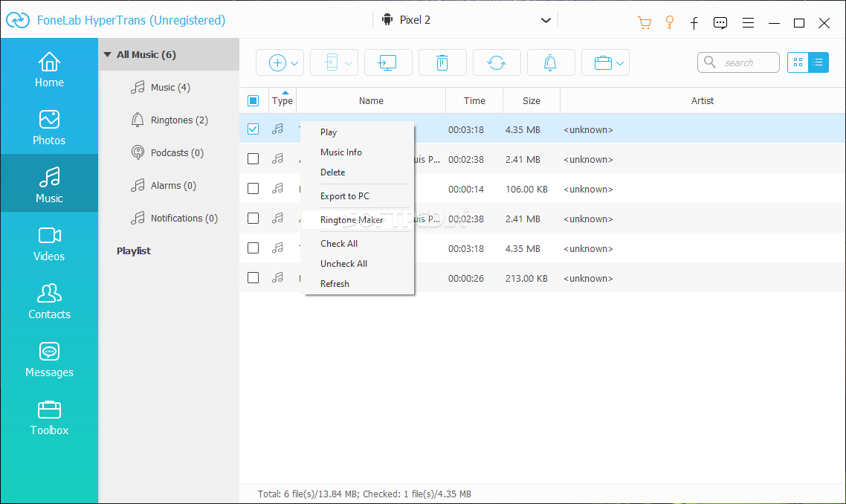Image resolution: width=846 pixels, height=504 pixels.
Task: Choose Uncheck All in context menu
Action: coord(343,263)
